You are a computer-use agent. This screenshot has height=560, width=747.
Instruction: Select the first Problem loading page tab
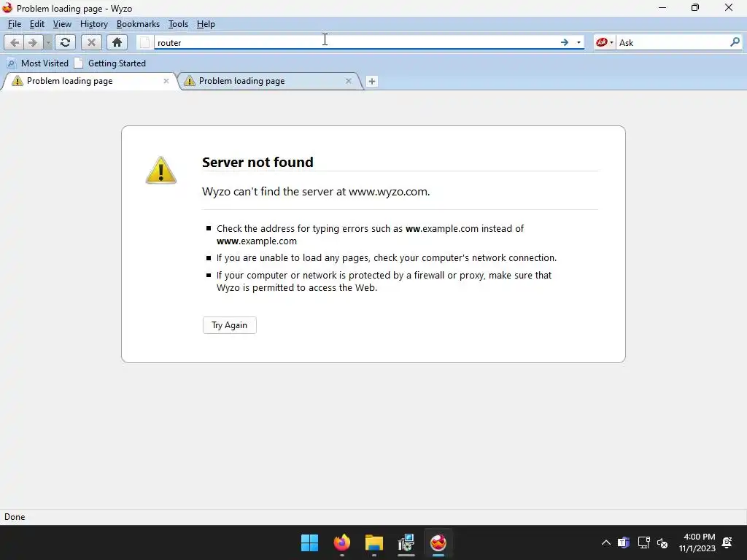click(88, 81)
